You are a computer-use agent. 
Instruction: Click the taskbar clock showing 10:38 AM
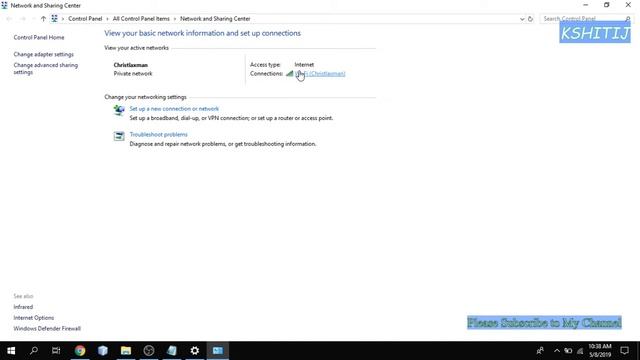pyautogui.click(x=600, y=351)
